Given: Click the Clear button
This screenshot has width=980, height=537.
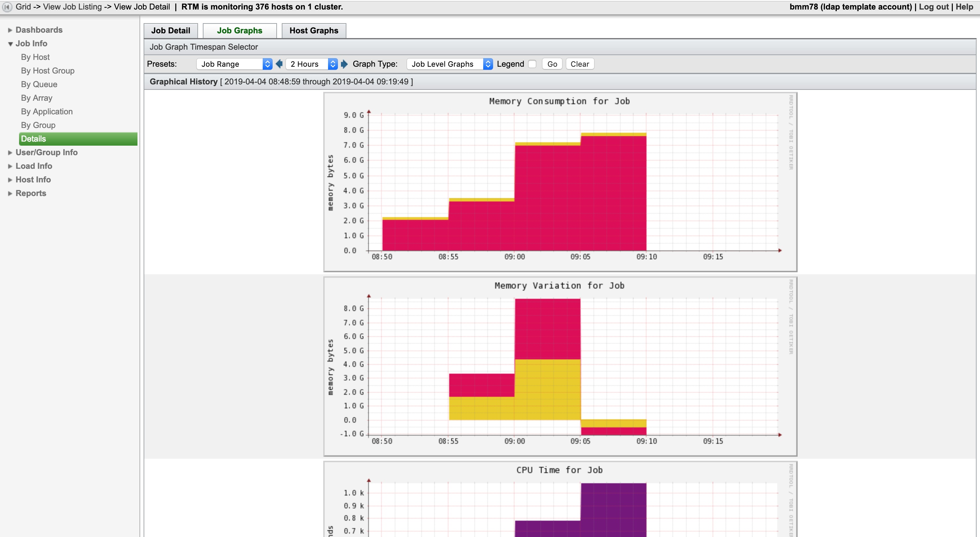Looking at the screenshot, I should [x=580, y=64].
